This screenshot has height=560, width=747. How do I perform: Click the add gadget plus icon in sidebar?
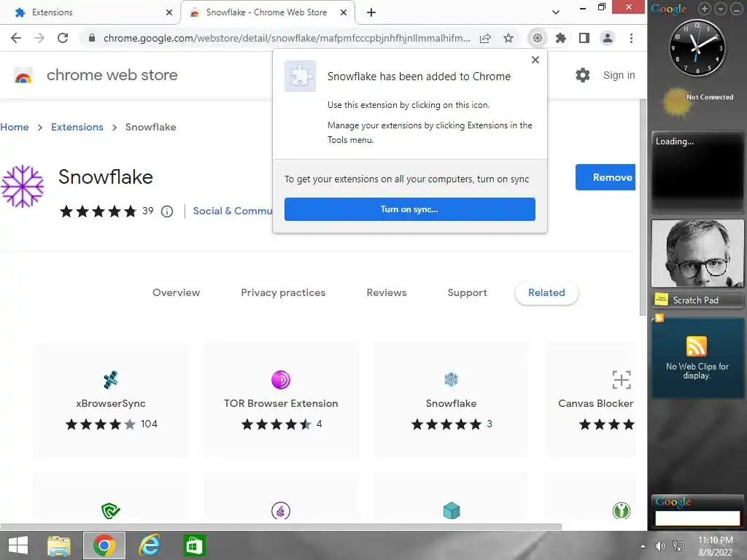click(x=704, y=9)
